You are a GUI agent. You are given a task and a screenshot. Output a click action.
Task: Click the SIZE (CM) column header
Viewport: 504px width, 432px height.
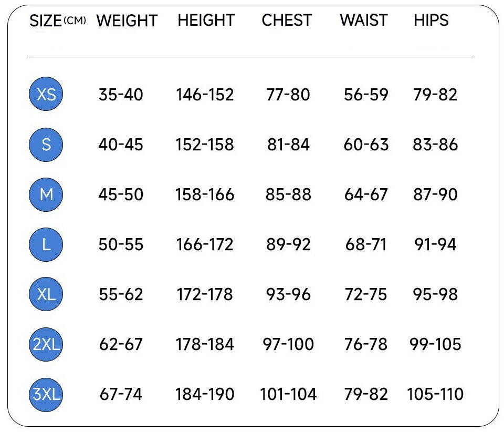click(57, 21)
